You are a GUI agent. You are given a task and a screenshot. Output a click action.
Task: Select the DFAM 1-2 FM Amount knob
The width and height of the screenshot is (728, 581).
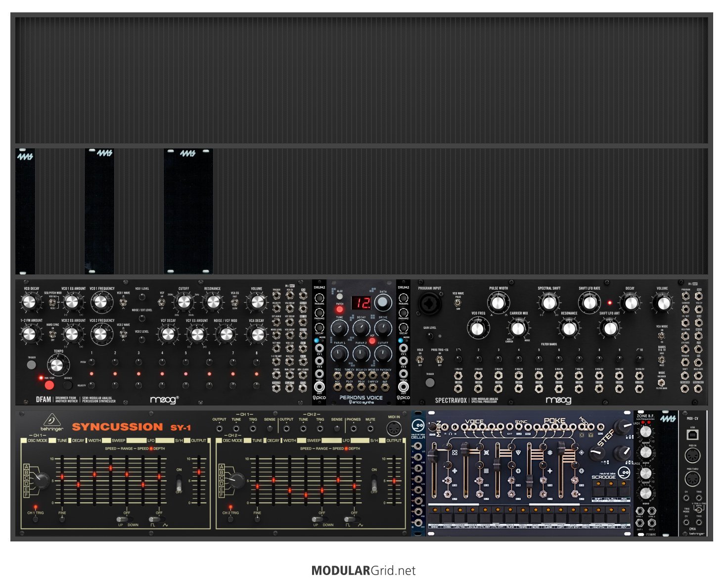coord(30,334)
